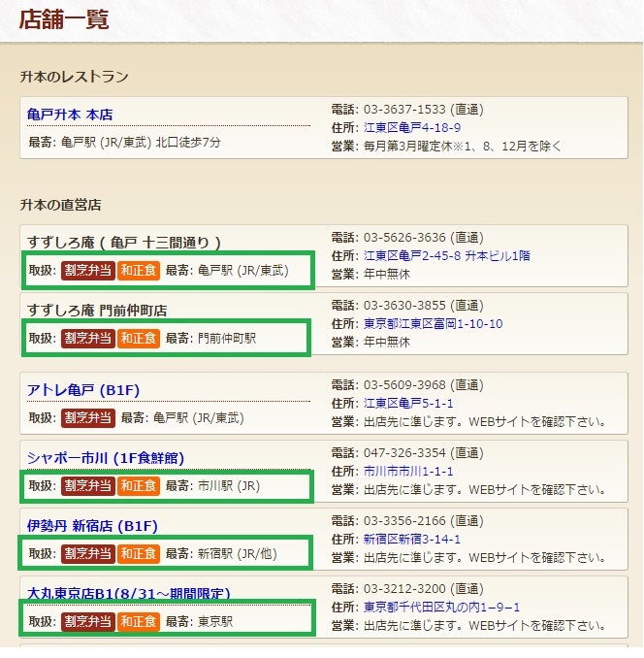The height and width of the screenshot is (658, 644).
Task: Click nearest station 市川駅 (JR)
Action: 229,486
